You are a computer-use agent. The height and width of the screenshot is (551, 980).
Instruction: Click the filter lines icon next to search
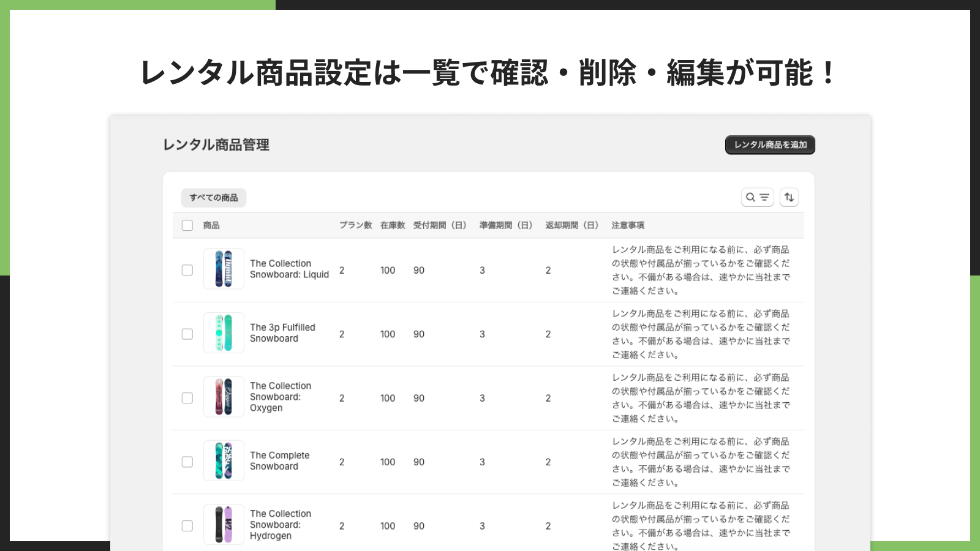[x=764, y=197]
